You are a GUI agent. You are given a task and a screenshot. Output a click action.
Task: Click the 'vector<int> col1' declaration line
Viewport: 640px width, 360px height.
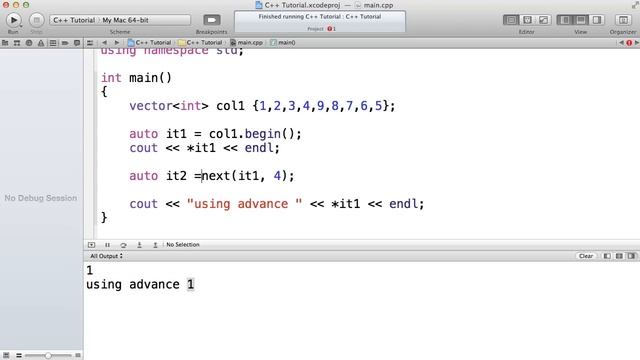tap(262, 106)
